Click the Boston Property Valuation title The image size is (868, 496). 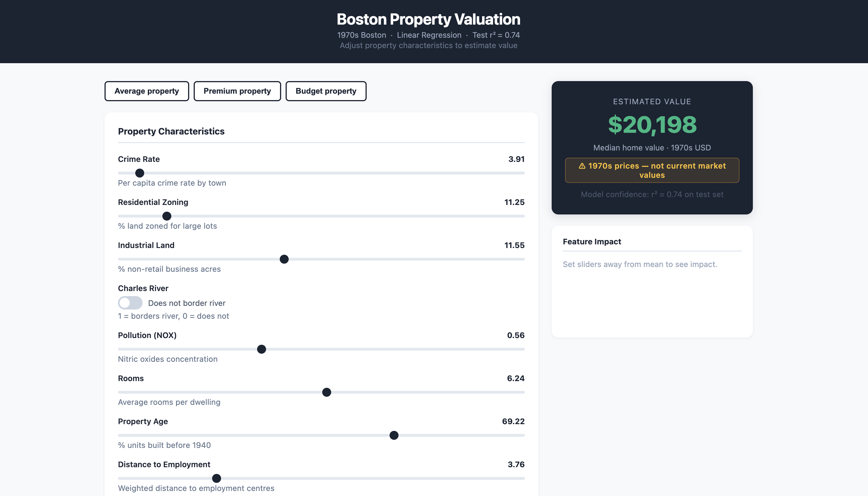click(429, 19)
